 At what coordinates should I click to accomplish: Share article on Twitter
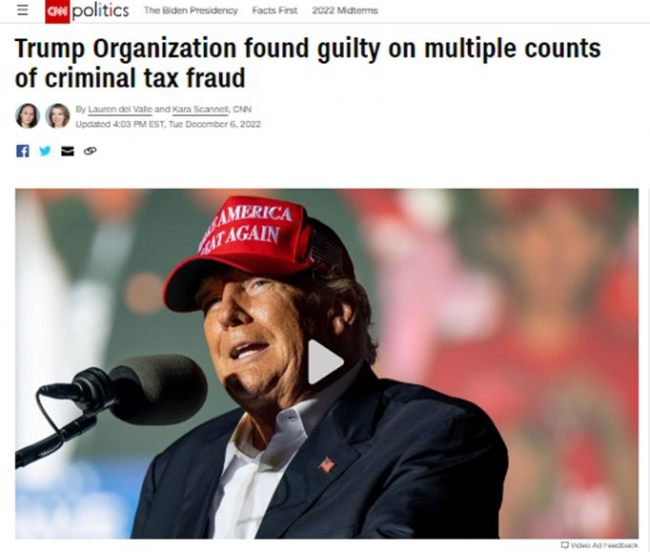45,151
